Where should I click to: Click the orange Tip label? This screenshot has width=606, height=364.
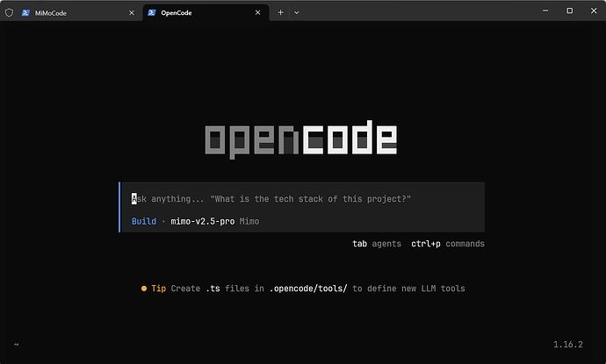pyautogui.click(x=158, y=289)
